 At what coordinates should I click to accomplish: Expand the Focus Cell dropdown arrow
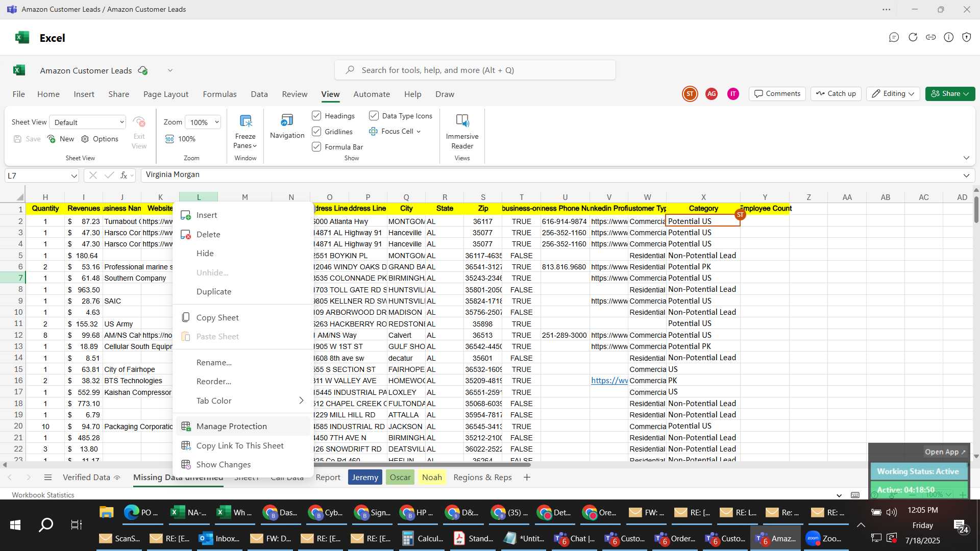click(x=419, y=132)
